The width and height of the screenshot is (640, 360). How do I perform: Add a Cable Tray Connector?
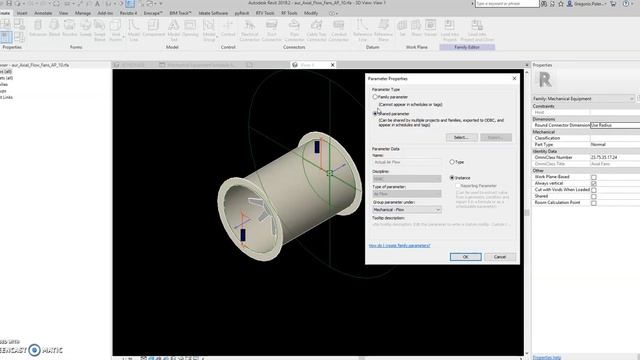click(316, 30)
